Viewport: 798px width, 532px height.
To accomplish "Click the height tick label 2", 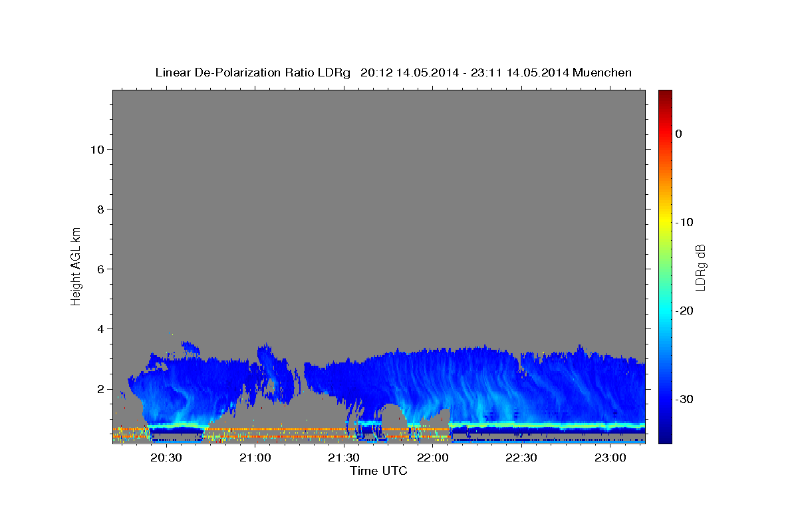I will (x=100, y=389).
